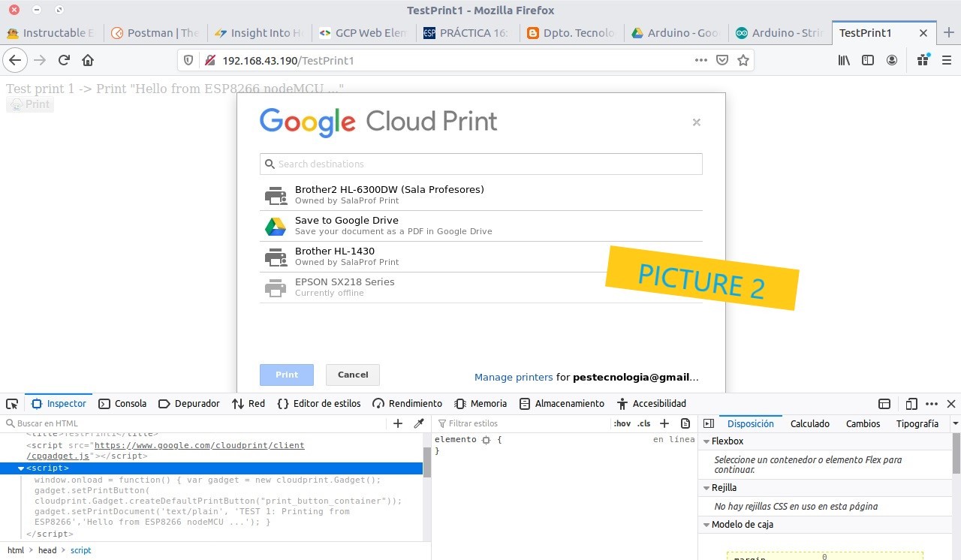Open page actions three-dot menu
Screen dimensions: 961x560
pyautogui.click(x=700, y=60)
